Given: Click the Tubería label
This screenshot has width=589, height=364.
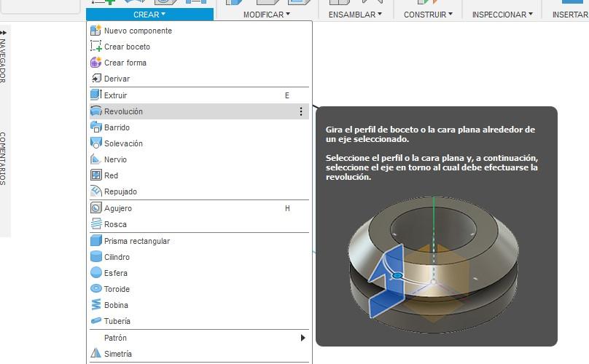Looking at the screenshot, I should (117, 321).
